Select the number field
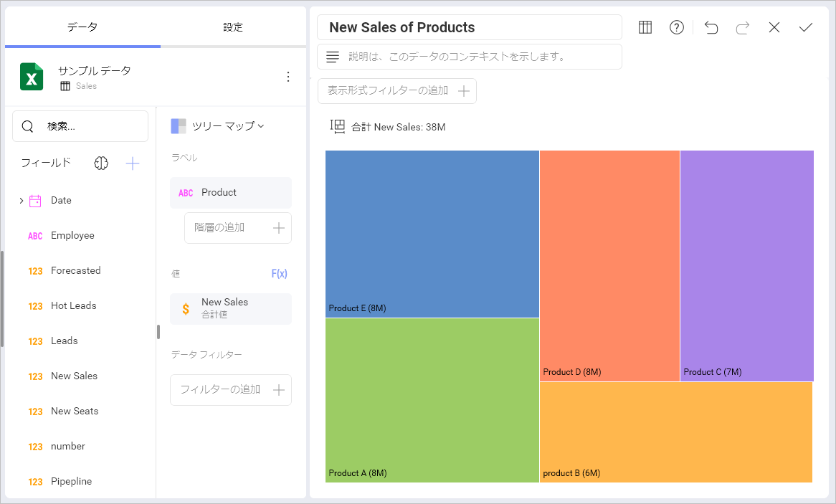 [67, 447]
